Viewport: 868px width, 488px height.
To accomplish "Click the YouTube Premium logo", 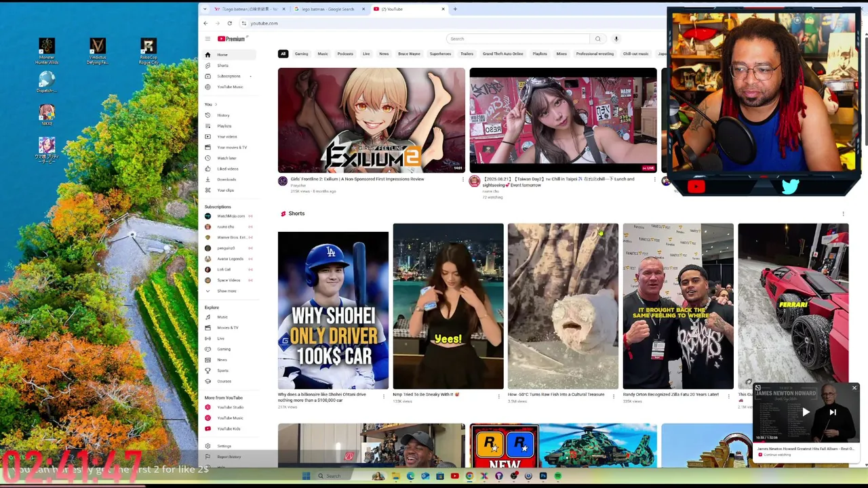I will tap(231, 39).
